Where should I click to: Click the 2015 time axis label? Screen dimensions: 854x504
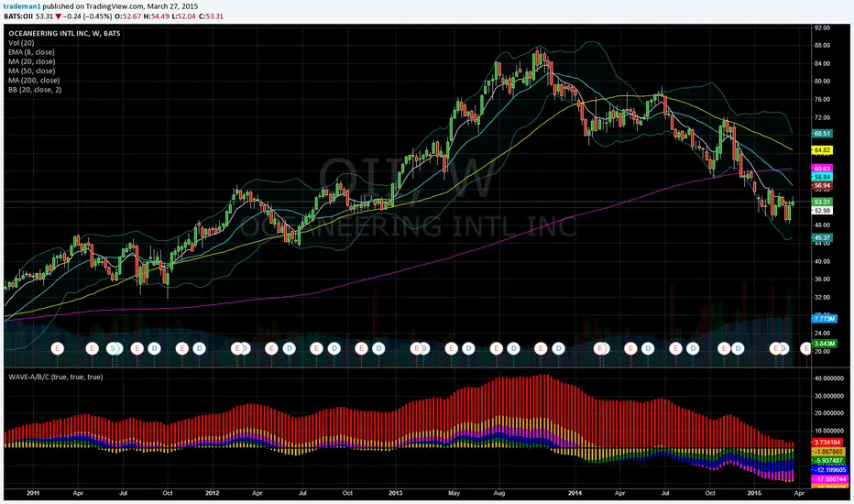[754, 493]
